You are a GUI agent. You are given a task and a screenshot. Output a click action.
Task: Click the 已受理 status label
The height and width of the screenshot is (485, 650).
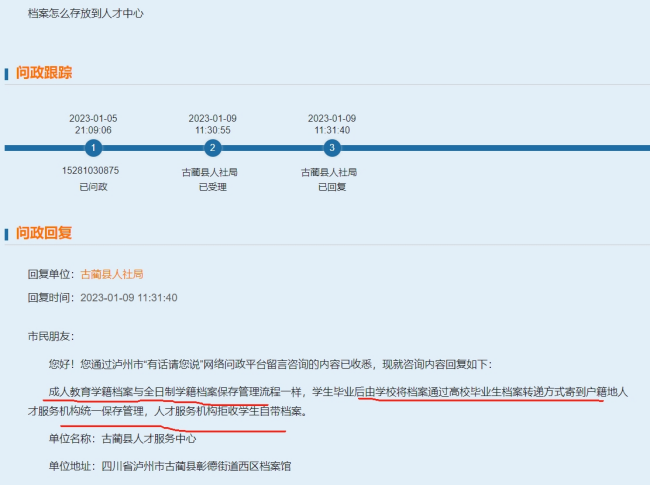click(x=212, y=187)
